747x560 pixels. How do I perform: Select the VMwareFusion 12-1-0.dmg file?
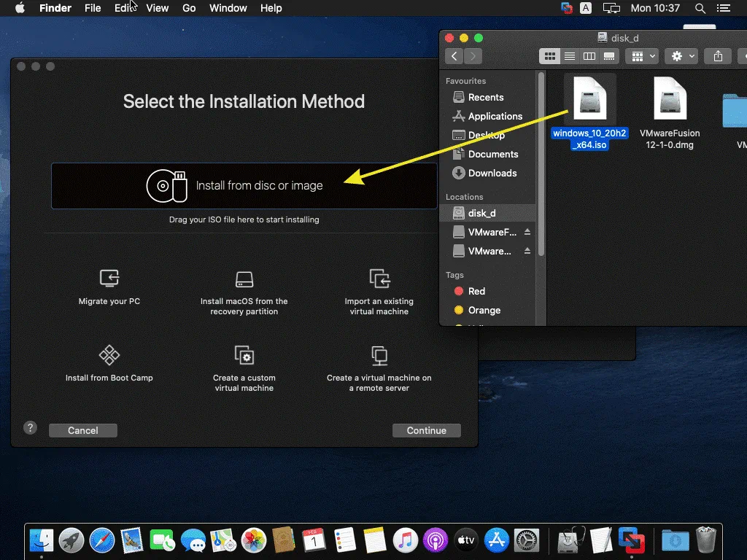670,113
